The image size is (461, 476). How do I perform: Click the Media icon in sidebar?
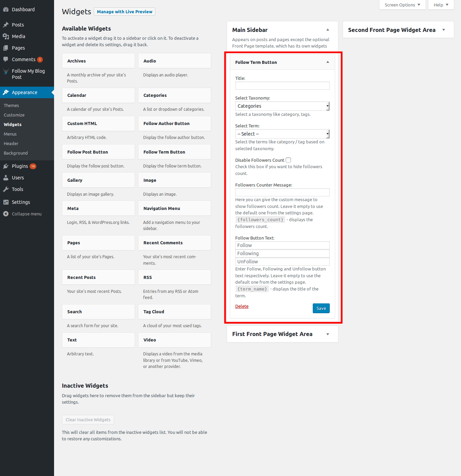(6, 36)
